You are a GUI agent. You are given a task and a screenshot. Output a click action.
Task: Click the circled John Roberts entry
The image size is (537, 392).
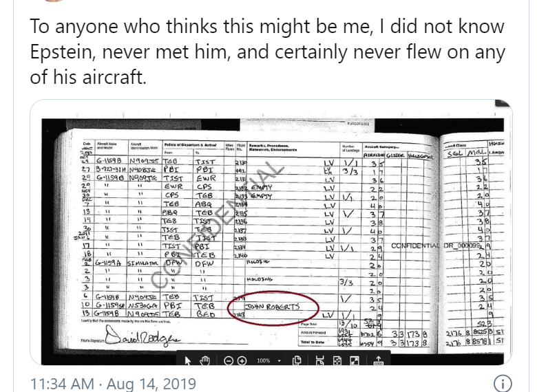tap(273, 308)
